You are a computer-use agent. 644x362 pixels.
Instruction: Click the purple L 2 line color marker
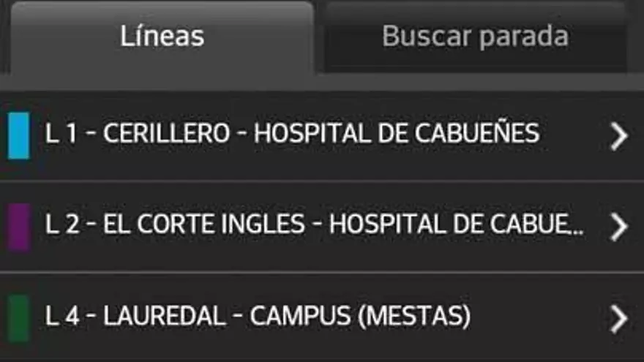click(x=18, y=227)
